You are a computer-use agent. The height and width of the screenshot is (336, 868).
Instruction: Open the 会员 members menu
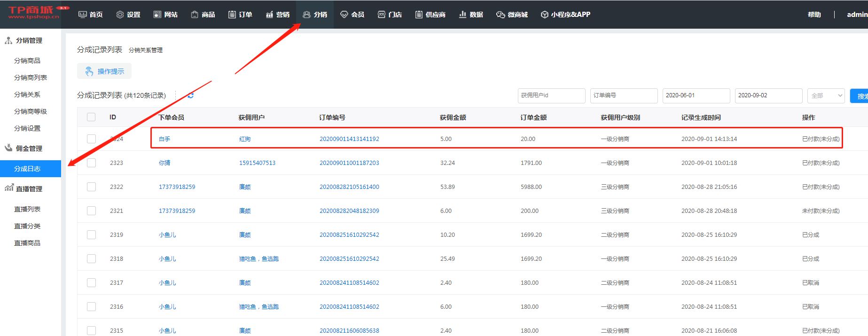(x=352, y=15)
